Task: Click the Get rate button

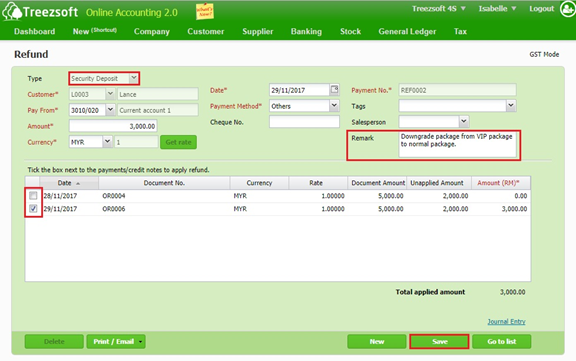Action: pos(178,142)
